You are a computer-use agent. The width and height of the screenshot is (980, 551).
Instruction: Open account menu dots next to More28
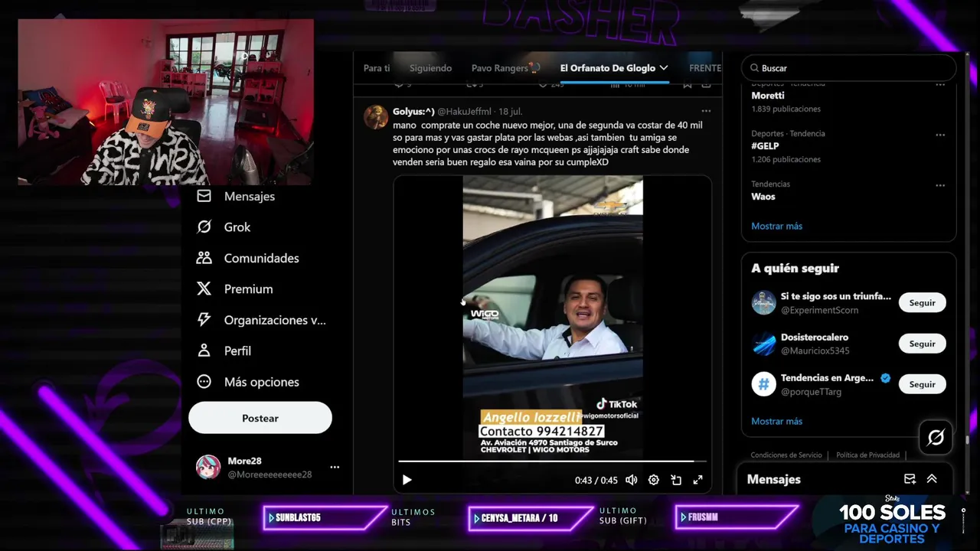(x=335, y=467)
